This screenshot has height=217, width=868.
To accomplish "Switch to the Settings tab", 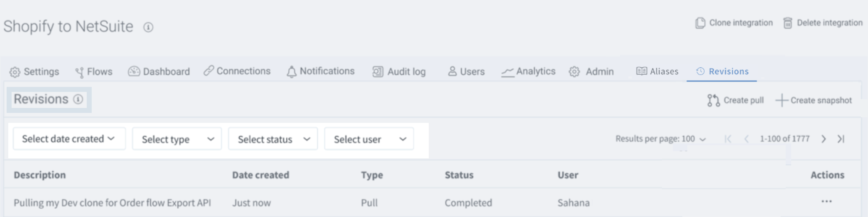I will (x=34, y=71).
